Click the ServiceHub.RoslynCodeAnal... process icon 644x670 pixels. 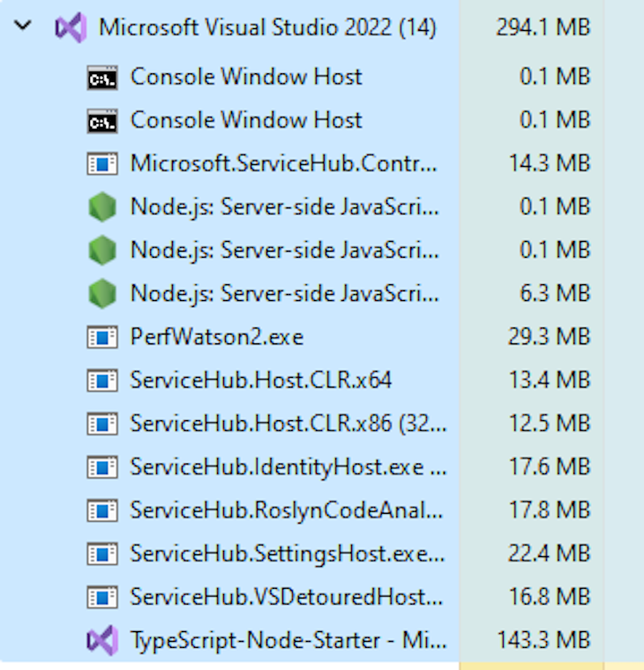[x=102, y=511]
